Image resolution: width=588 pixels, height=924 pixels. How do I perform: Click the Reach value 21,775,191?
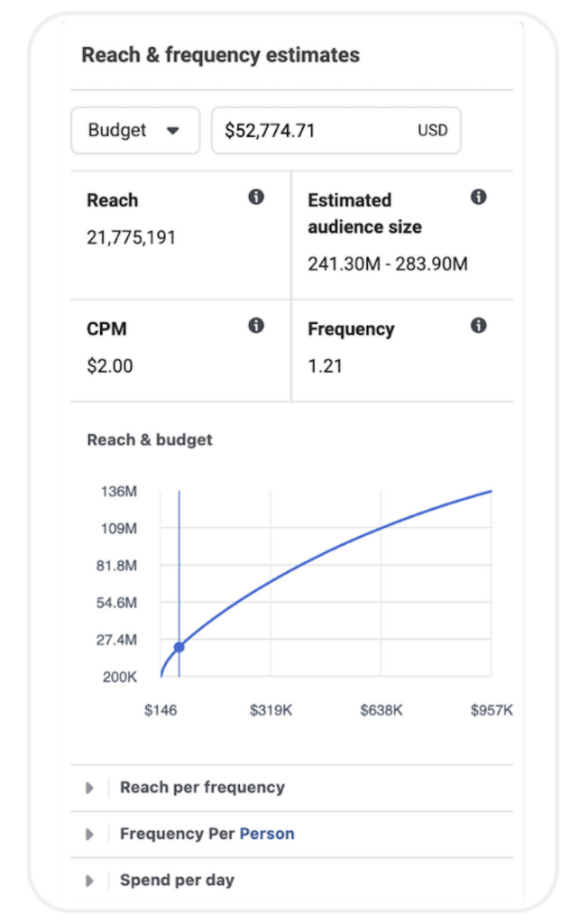132,237
